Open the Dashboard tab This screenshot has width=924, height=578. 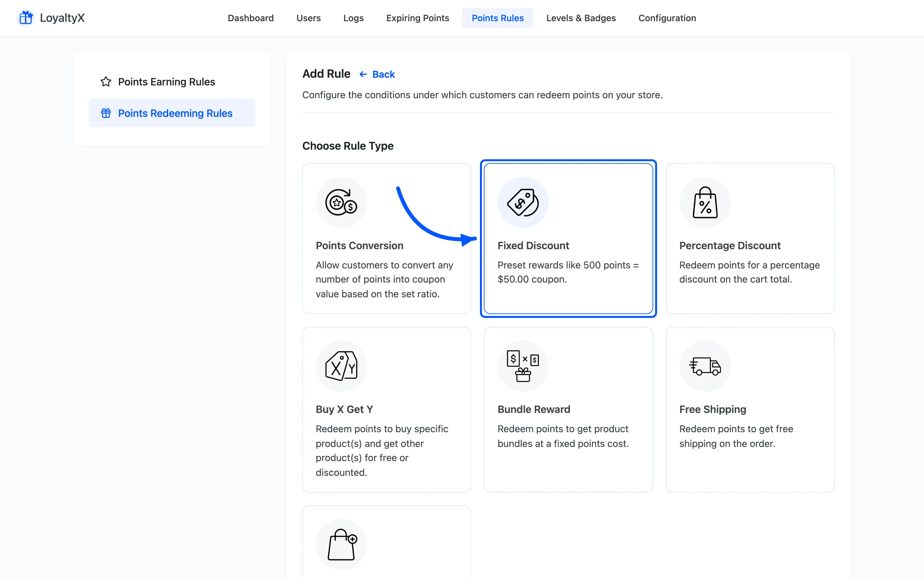(x=251, y=18)
